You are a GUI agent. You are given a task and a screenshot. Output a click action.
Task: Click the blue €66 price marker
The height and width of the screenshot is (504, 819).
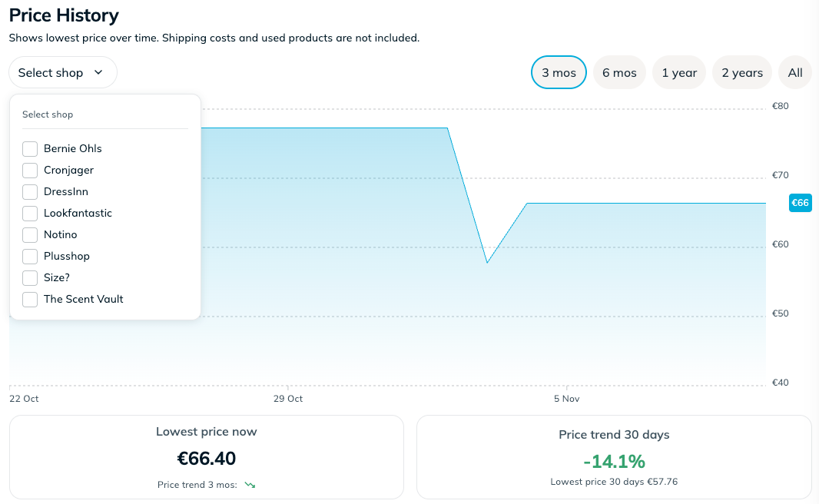click(801, 203)
